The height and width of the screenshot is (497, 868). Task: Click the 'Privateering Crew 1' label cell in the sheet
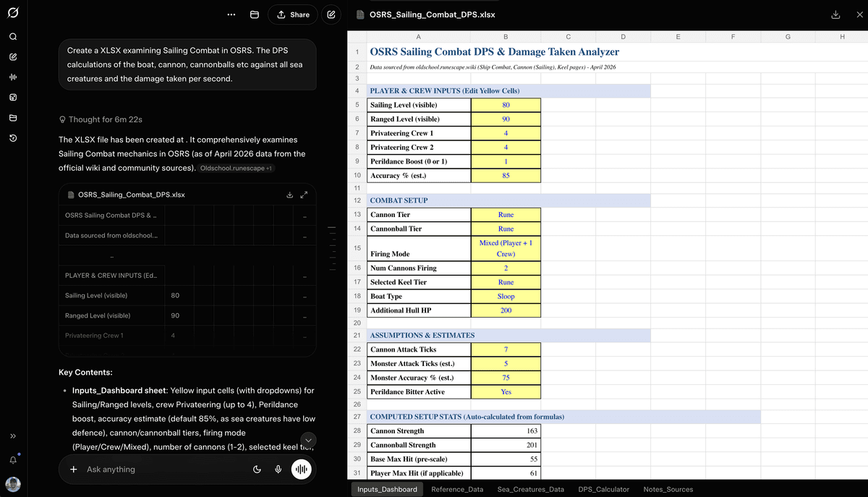420,133
